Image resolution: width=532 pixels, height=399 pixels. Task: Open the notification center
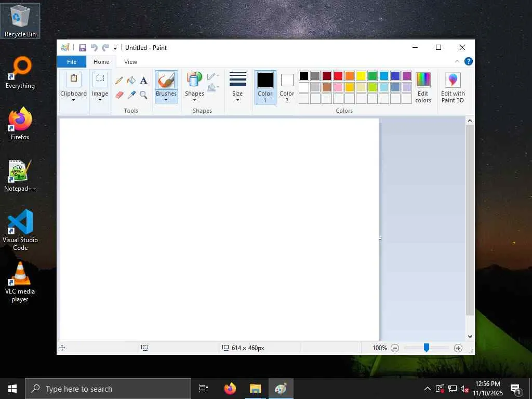point(515,389)
